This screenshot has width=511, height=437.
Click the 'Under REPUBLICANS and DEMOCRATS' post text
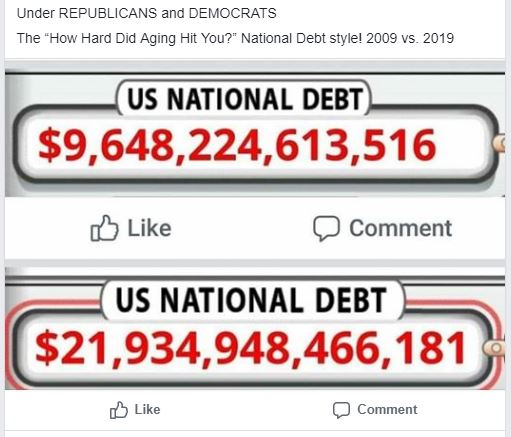pyautogui.click(x=147, y=13)
